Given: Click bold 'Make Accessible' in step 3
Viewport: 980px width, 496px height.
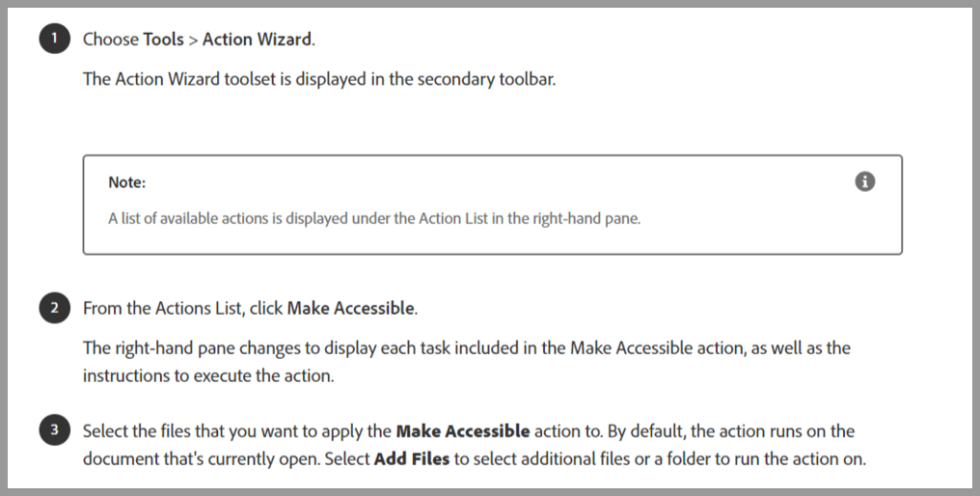Looking at the screenshot, I should pyautogui.click(x=463, y=431).
